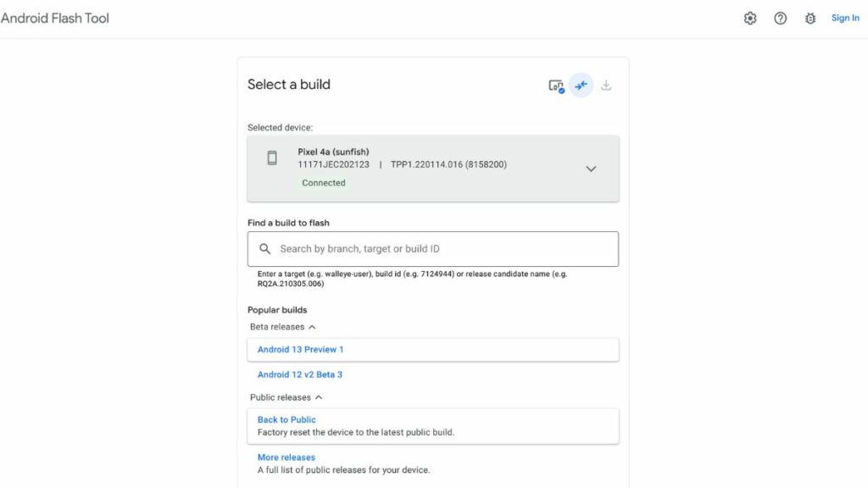Expand the selected device details chevron
Image resolution: width=868 pixels, height=488 pixels.
(591, 168)
